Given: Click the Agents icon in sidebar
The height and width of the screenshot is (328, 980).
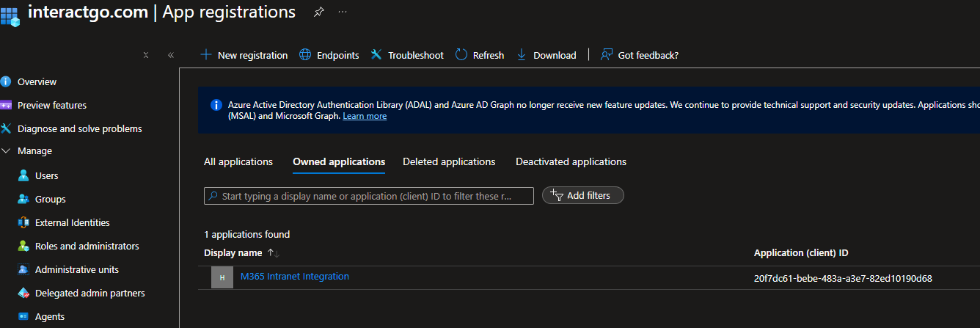Looking at the screenshot, I should 23,316.
